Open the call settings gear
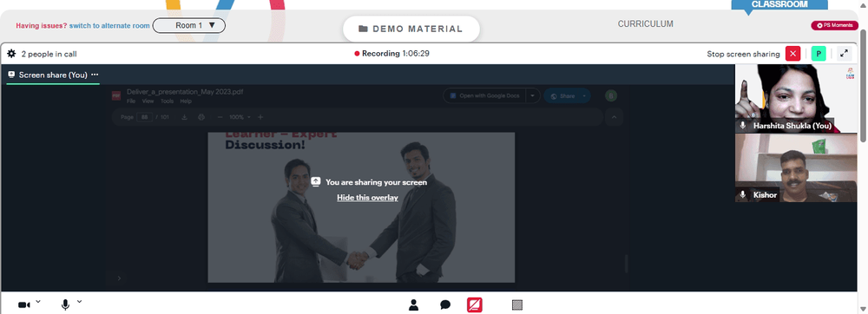Viewport: 868px width, 314px height. tap(11, 54)
